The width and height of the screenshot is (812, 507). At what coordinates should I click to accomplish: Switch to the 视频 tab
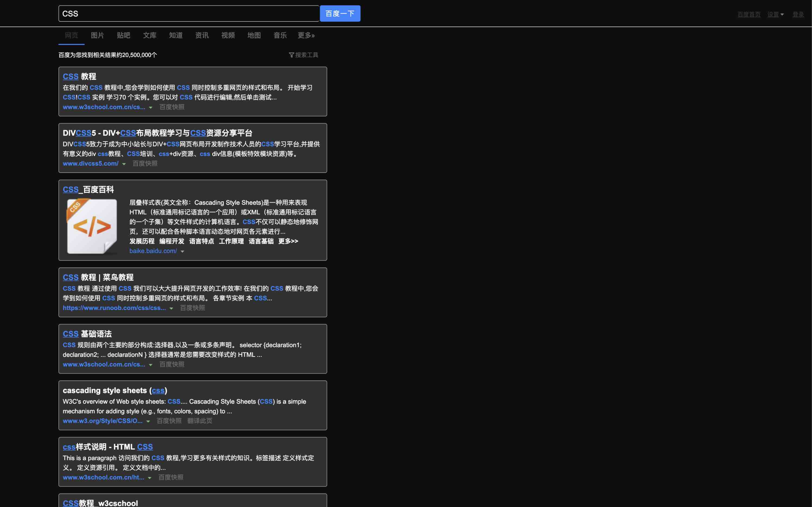tap(228, 35)
